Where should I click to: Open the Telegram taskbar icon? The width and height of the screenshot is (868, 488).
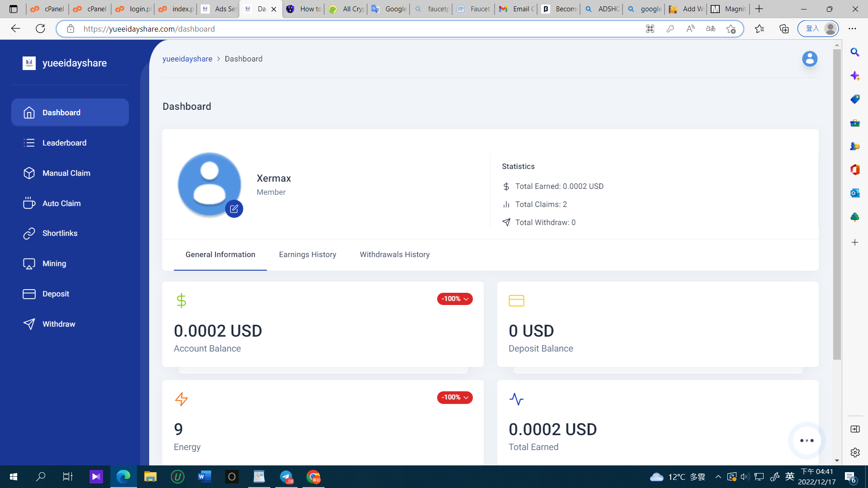[x=286, y=477]
